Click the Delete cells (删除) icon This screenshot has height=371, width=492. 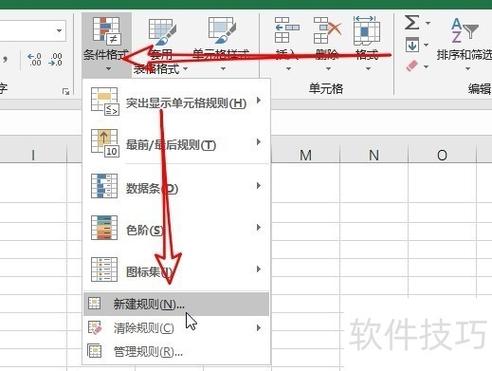pos(327,30)
